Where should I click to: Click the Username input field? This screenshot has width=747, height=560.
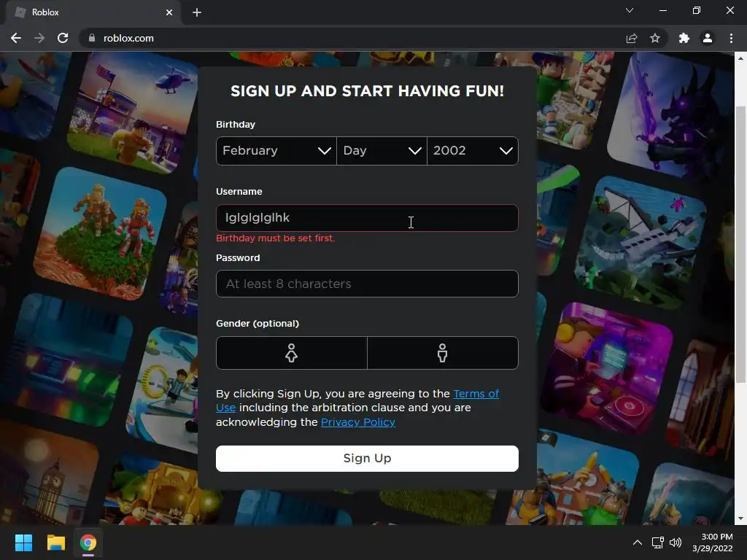[367, 218]
